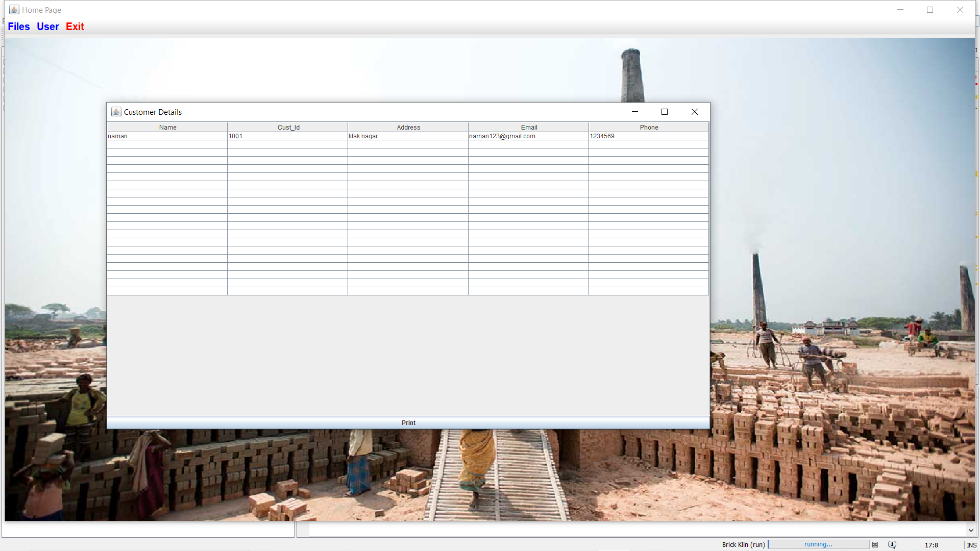Click the output pane down scroll arrow
Image resolution: width=980 pixels, height=551 pixels.
coord(971,530)
